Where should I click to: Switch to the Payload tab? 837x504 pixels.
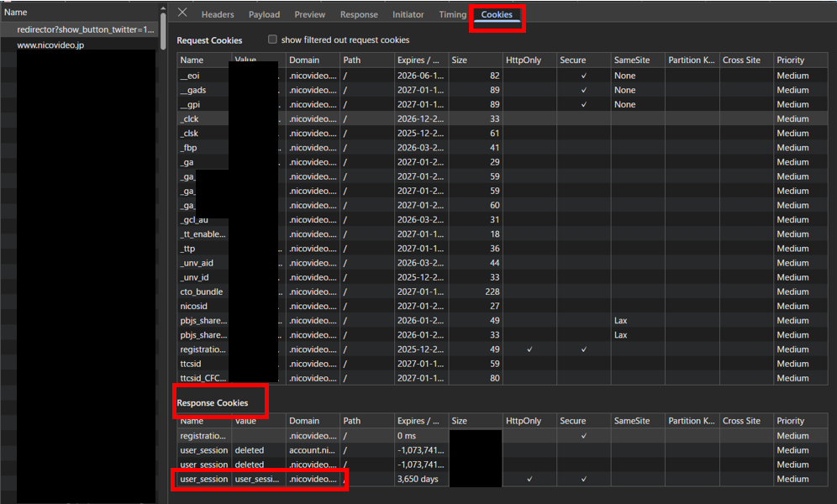point(264,14)
